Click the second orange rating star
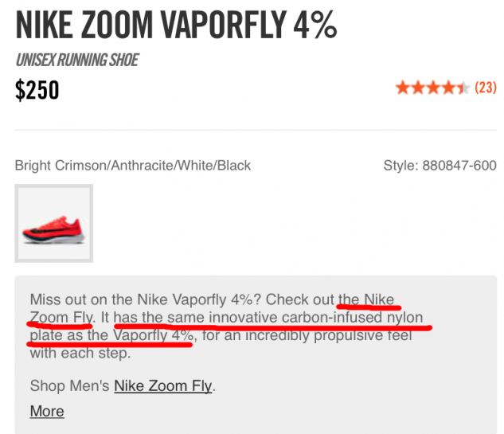The height and width of the screenshot is (434, 504). (x=417, y=88)
